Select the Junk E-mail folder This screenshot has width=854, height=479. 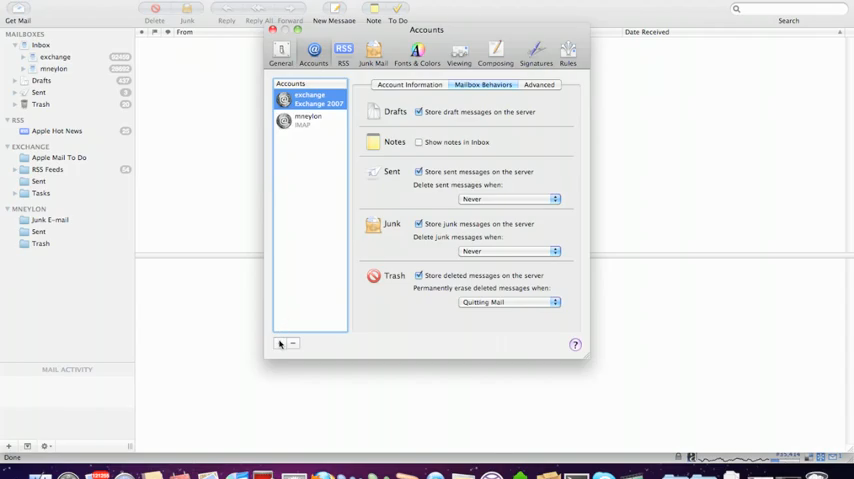point(50,220)
